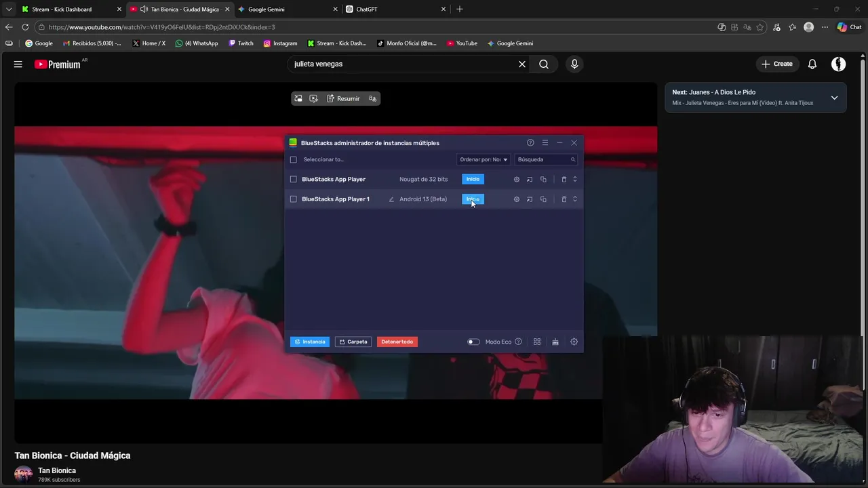Add page to favorites star icon
The image size is (868, 488).
pos(760,27)
